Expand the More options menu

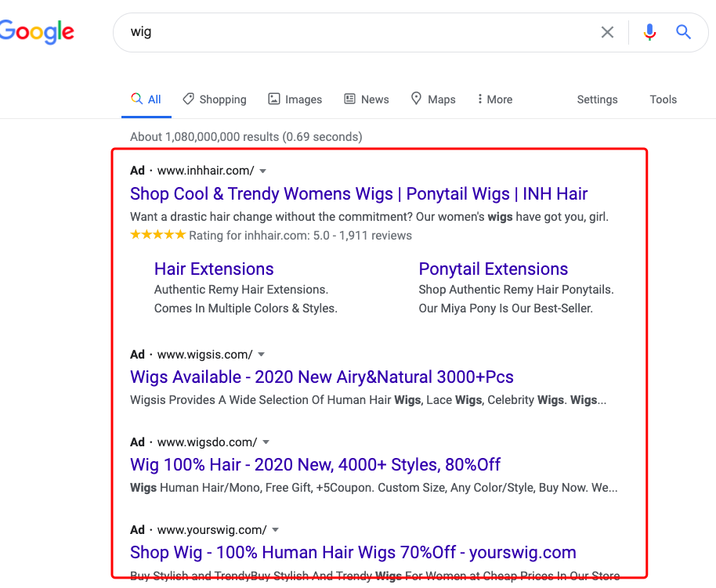[495, 99]
